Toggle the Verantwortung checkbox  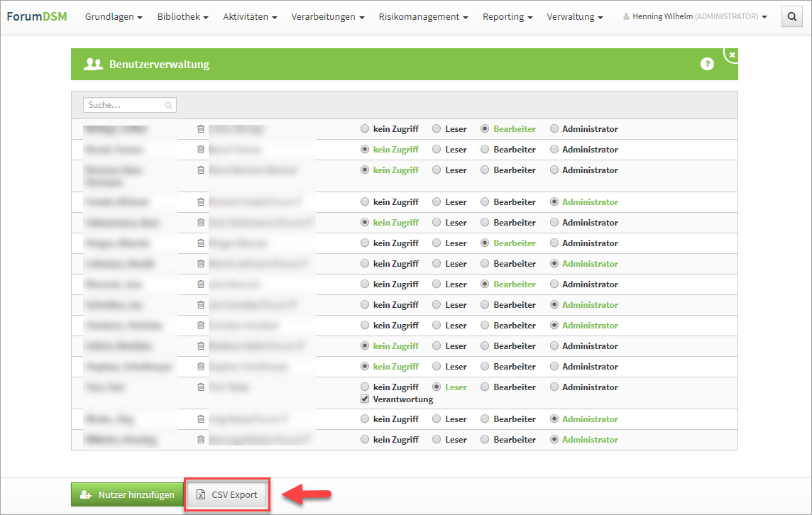pos(365,399)
